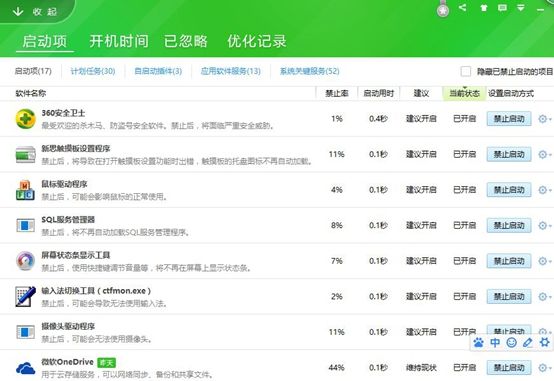554x381 pixels.
Task: Disable startup for 屏幕状态条显示工具
Action: pyautogui.click(x=509, y=261)
